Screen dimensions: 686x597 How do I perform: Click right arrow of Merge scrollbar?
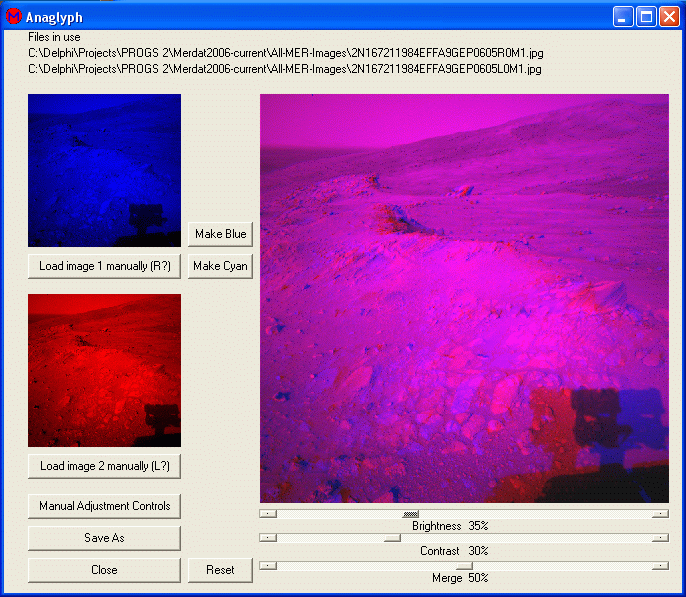660,566
